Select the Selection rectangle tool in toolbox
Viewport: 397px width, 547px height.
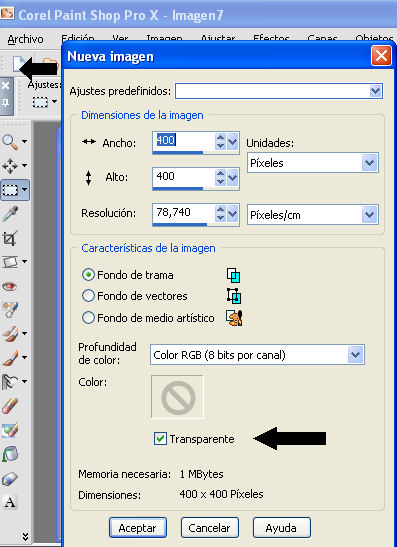[10, 190]
